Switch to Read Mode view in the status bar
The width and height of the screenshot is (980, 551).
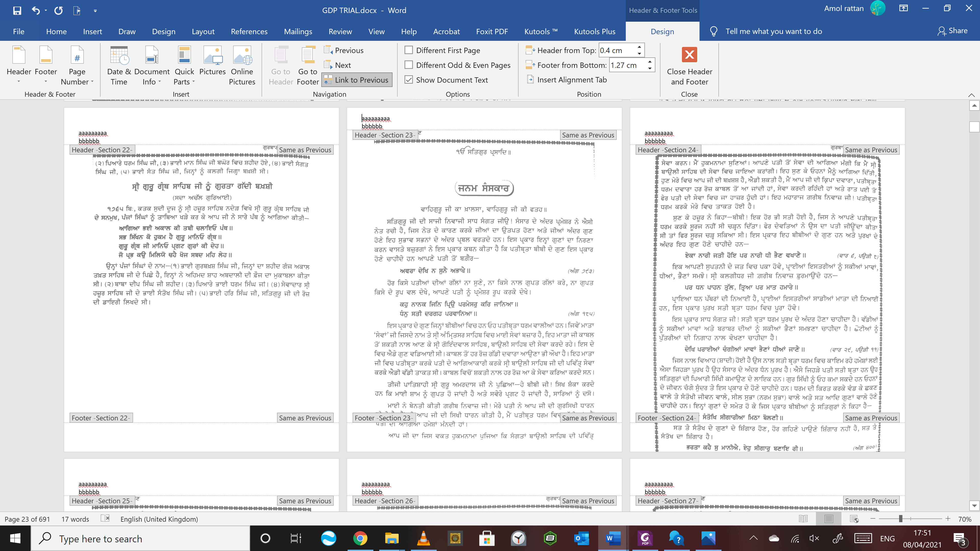tap(803, 519)
